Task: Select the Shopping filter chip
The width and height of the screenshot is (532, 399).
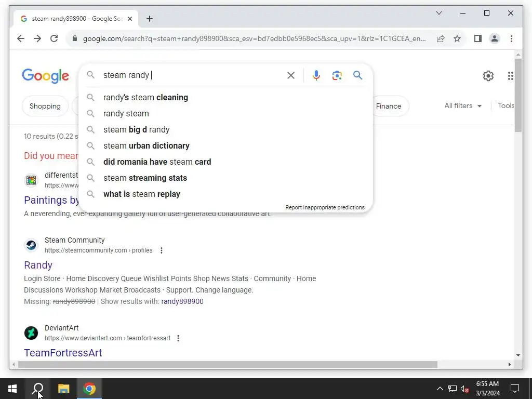Action: (45, 106)
